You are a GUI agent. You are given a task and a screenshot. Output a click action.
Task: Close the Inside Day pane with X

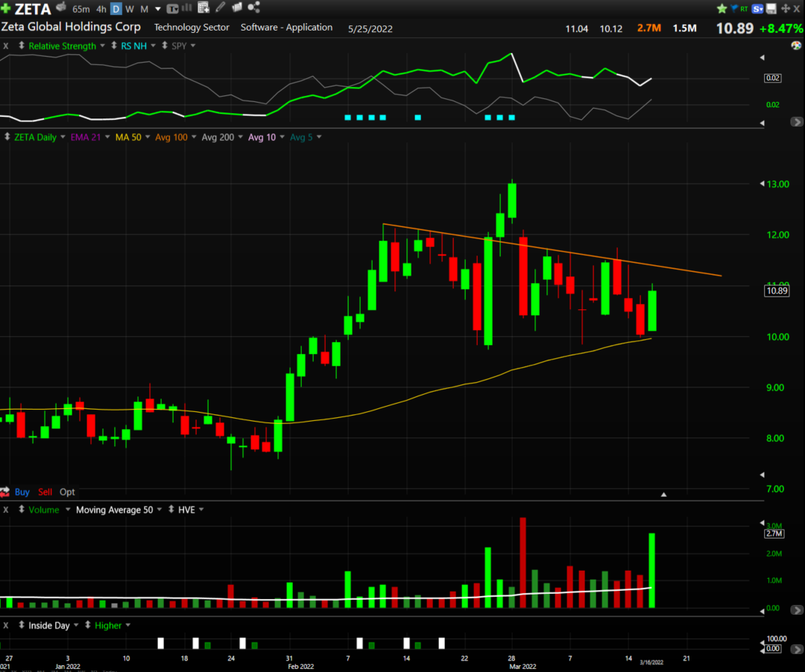click(x=6, y=625)
